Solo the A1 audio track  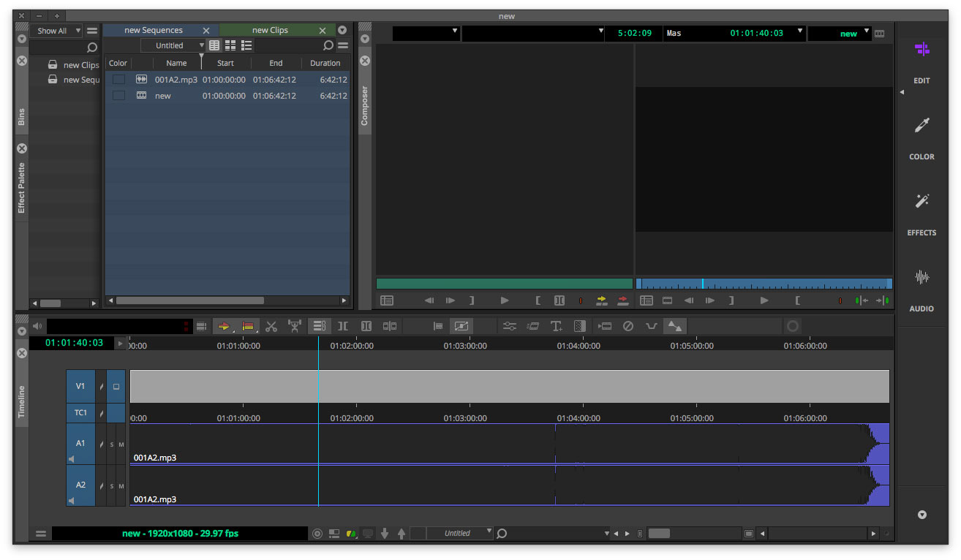(x=112, y=444)
